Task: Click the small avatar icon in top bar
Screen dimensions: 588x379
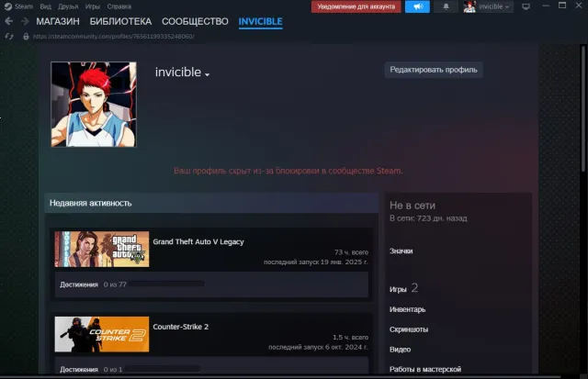Action: (x=469, y=6)
